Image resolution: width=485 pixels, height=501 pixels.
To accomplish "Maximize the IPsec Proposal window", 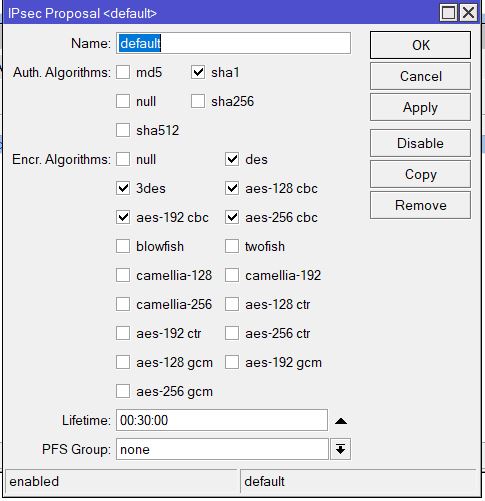I will pyautogui.click(x=448, y=13).
